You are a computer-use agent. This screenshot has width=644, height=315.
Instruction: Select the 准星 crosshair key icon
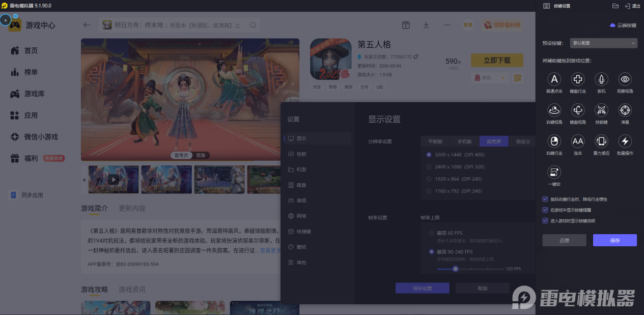625,110
